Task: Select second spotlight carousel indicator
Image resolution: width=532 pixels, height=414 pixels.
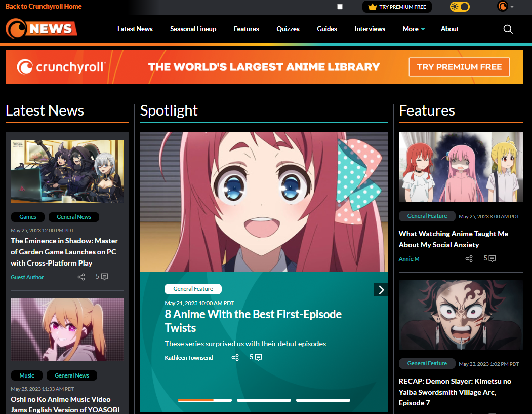Action: point(264,400)
